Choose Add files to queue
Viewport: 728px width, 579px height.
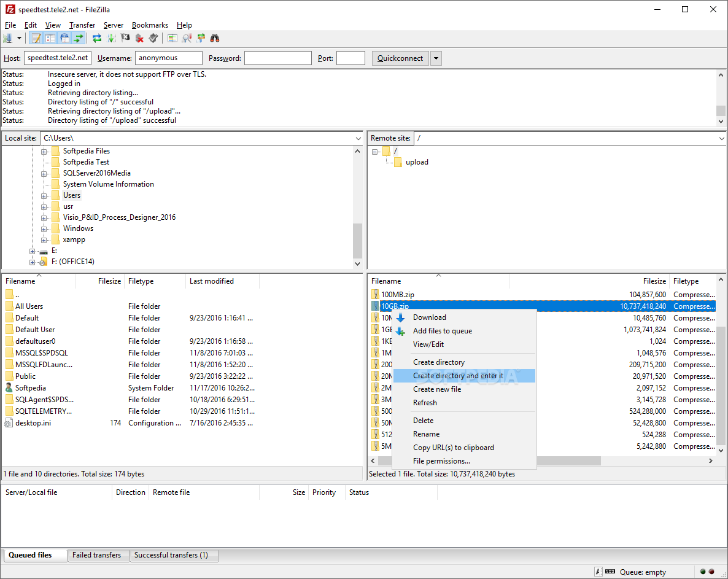click(464, 331)
